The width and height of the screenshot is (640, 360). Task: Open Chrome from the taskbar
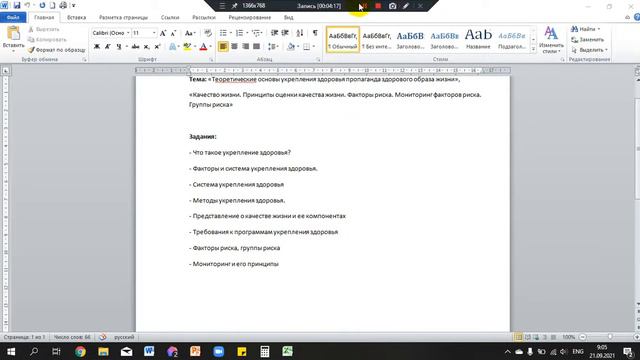tap(80, 351)
